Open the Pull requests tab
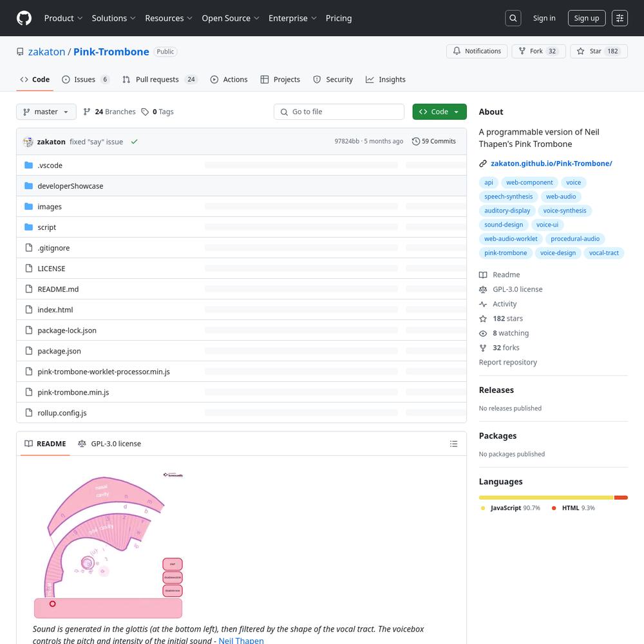Screen dimensions: 644x644 (160, 80)
